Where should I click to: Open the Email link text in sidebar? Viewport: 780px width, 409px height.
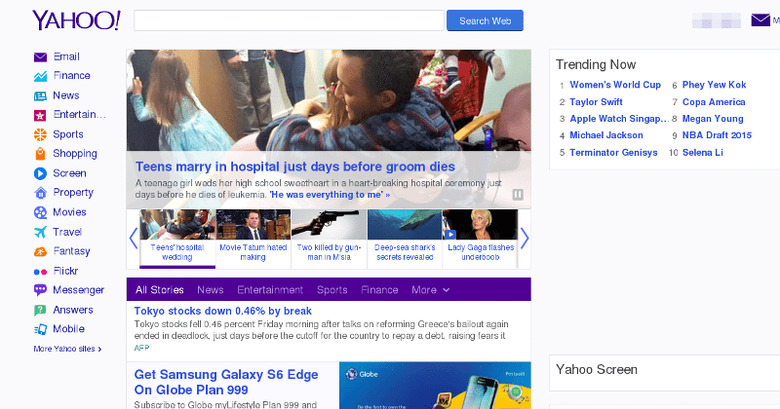point(67,57)
